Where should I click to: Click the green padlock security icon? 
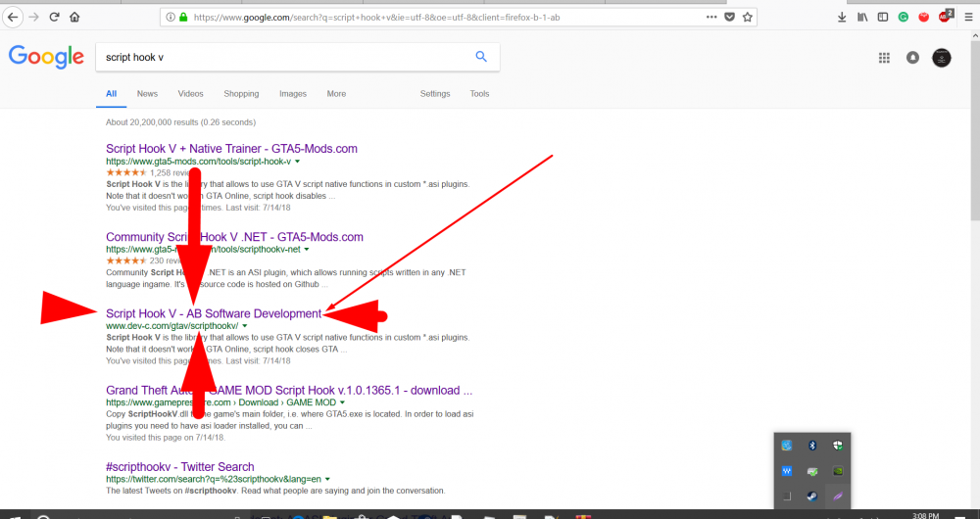point(183,18)
